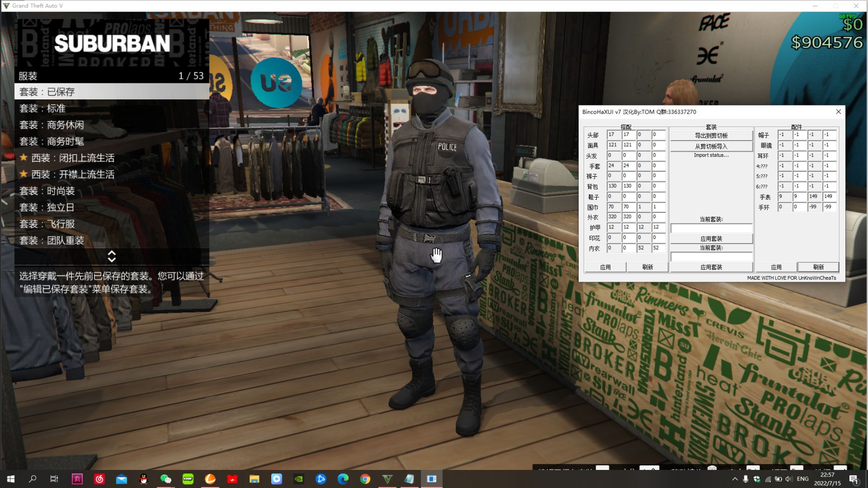The height and width of the screenshot is (488, 868).
Task: Open the Windows Start menu
Action: click(x=11, y=479)
